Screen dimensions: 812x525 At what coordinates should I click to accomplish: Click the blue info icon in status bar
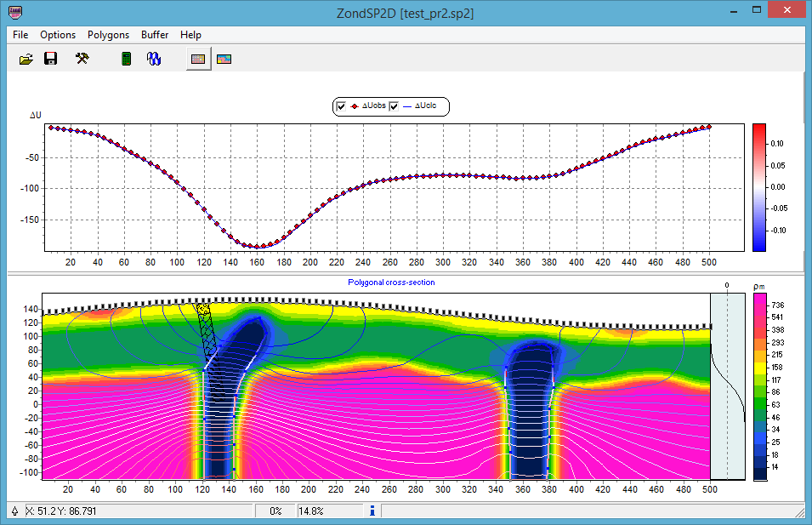372,511
